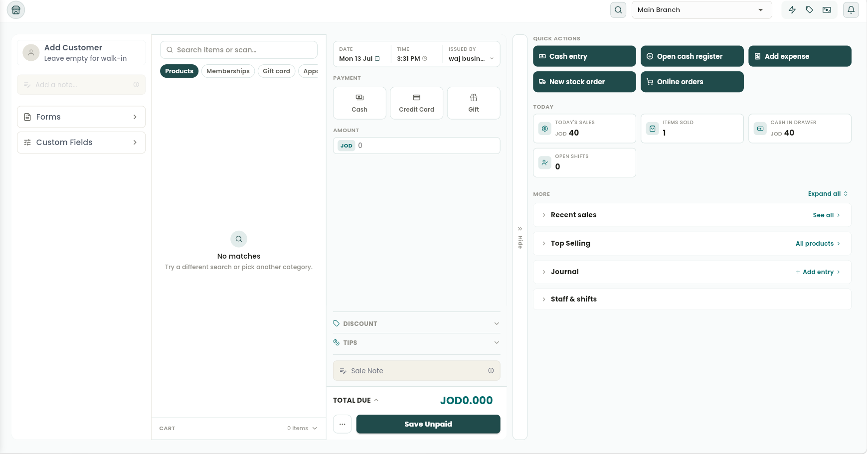The image size is (868, 454).
Task: Click the Expand all link
Action: [828, 194]
